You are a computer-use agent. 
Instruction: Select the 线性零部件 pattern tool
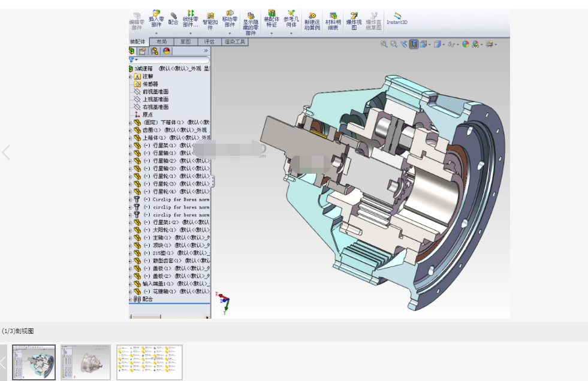[x=191, y=19]
